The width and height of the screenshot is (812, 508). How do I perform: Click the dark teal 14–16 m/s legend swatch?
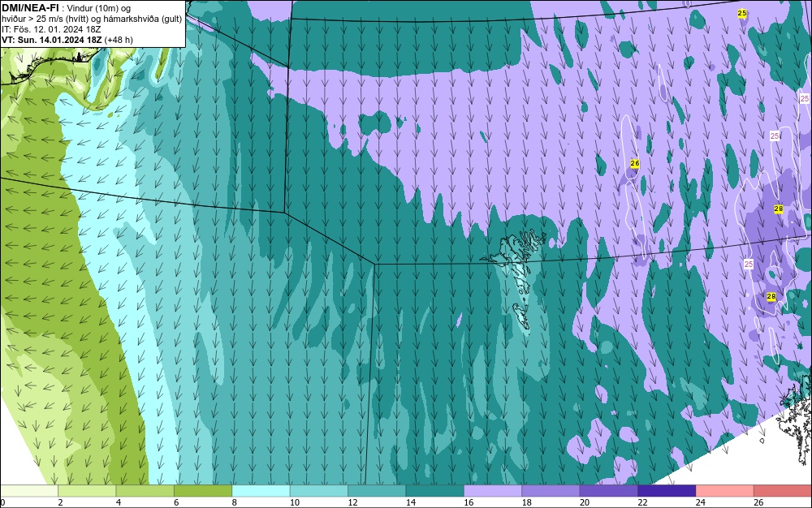(x=435, y=491)
